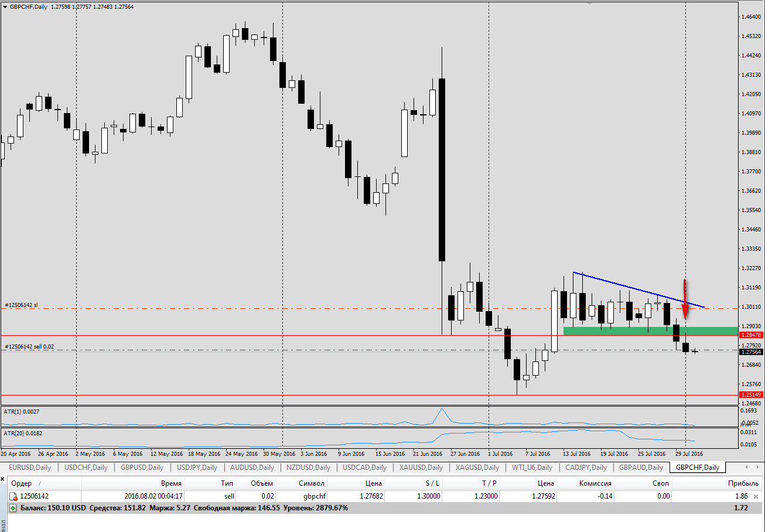765x532 pixels.
Task: Select the NZDUSD,Daily tab
Action: click(308, 468)
